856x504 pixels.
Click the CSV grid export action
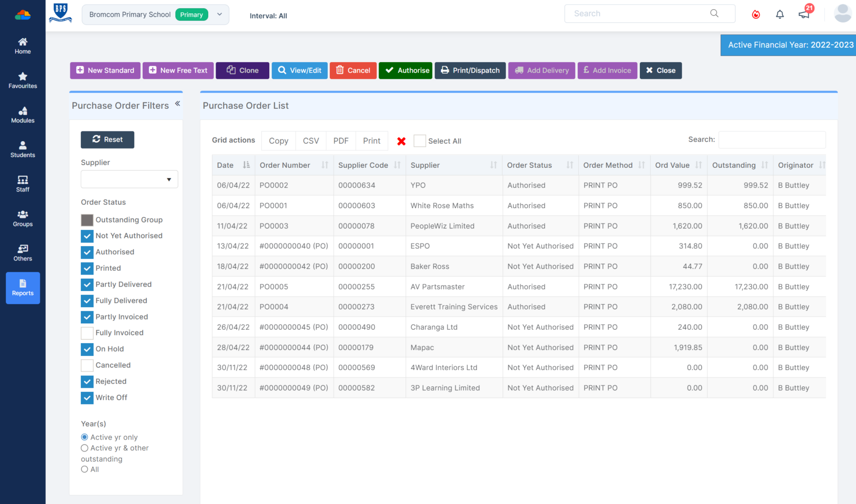[x=311, y=141]
